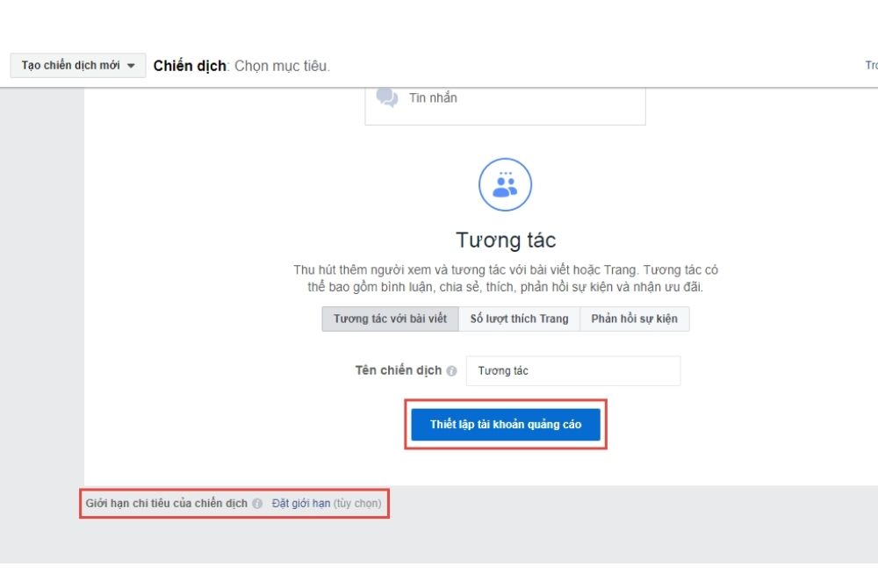The width and height of the screenshot is (878, 588).
Task: Click the Tương tác people circle icon
Action: [x=505, y=184]
